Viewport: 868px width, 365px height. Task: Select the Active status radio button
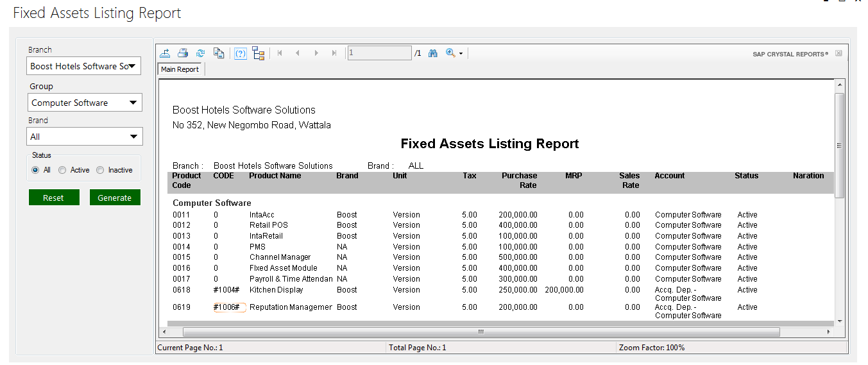62,170
